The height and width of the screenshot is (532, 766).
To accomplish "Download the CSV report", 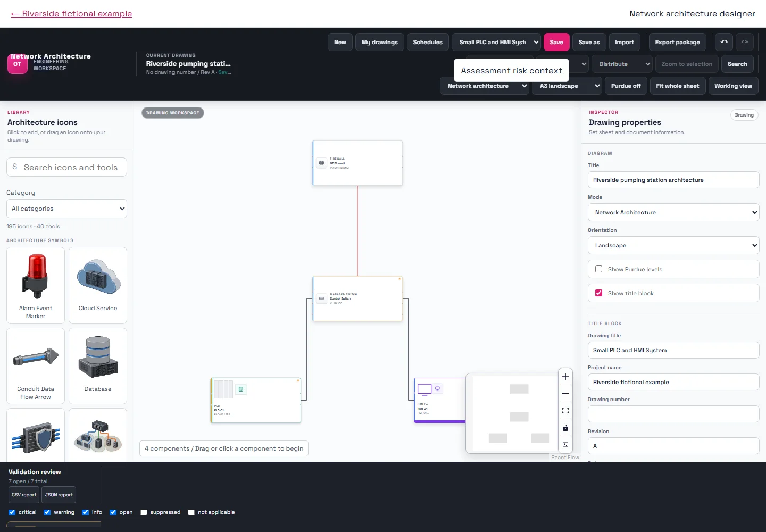I will coord(24,495).
